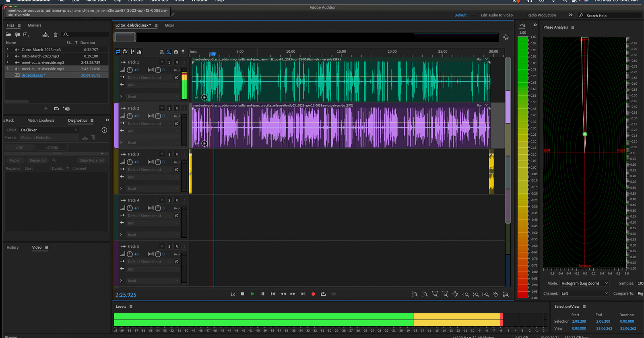This screenshot has width=644, height=338.
Task: Click the Files panel autoplay speaker icon
Action: [67, 109]
